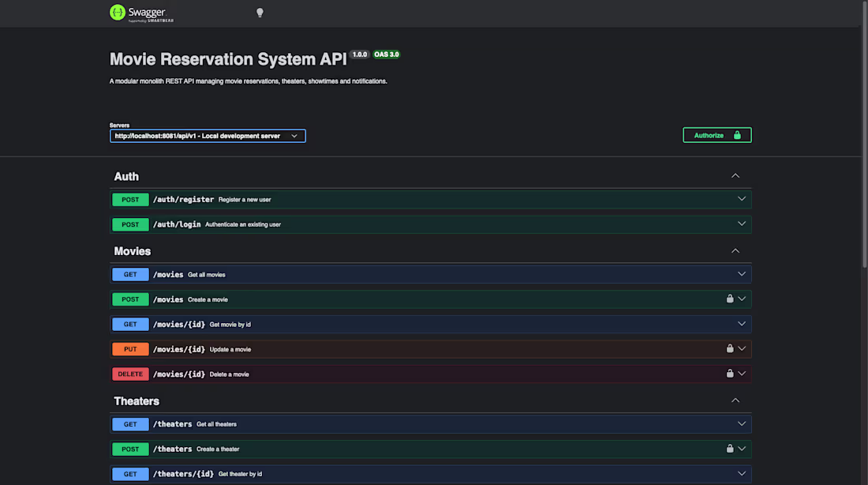
Task: Click the page's vertical scrollbar thumb
Action: point(864,135)
